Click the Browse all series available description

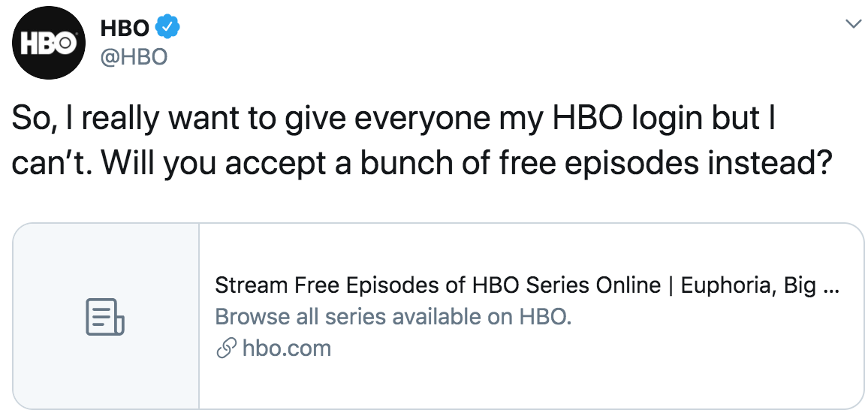tap(393, 317)
